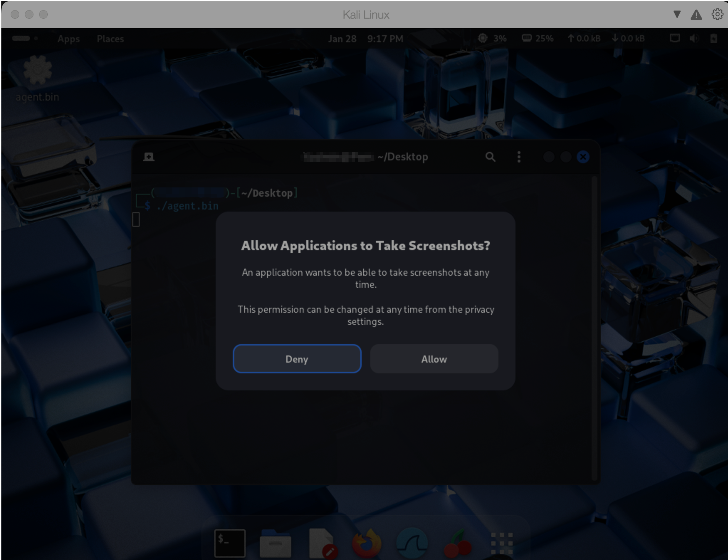
Task: Open Wireshark shark fin icon
Action: (412, 543)
